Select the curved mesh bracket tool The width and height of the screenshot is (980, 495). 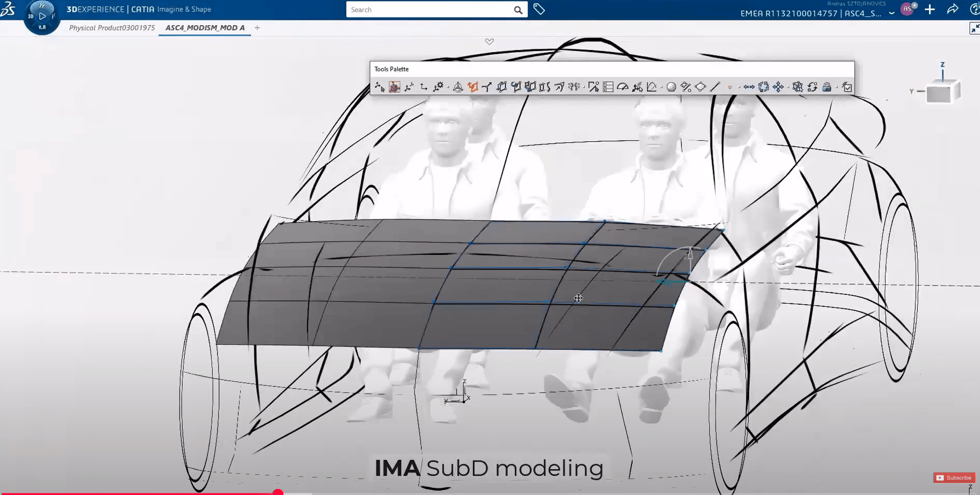click(544, 87)
